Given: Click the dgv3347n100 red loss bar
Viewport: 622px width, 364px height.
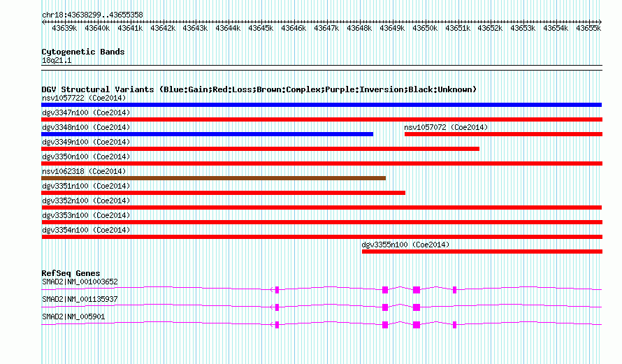Looking at the screenshot, I should coord(321,119).
